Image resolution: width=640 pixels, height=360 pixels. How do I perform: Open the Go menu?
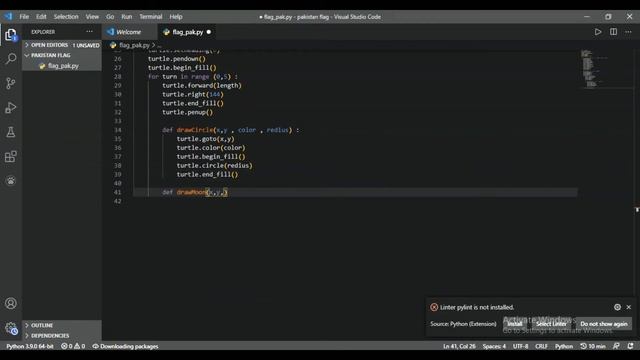110,17
